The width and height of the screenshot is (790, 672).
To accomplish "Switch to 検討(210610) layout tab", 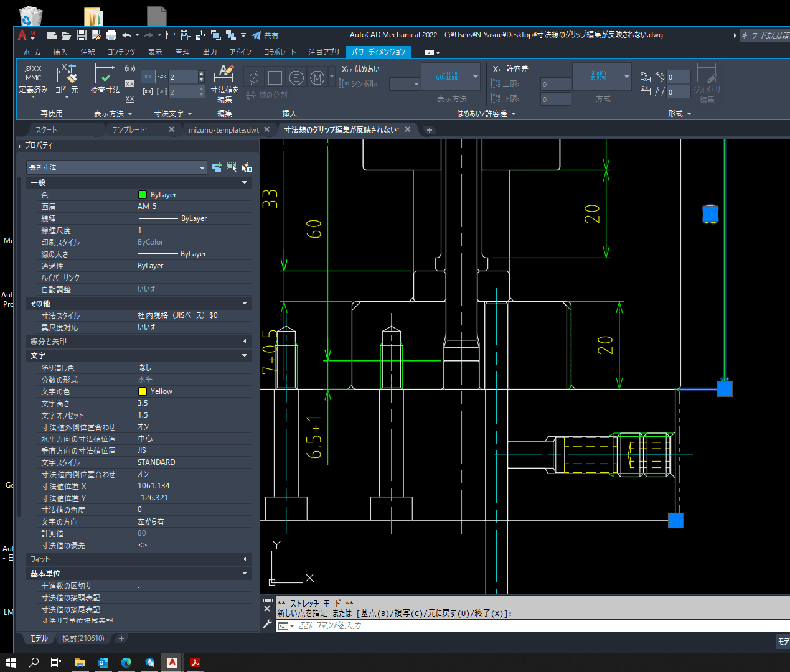I will click(x=83, y=638).
